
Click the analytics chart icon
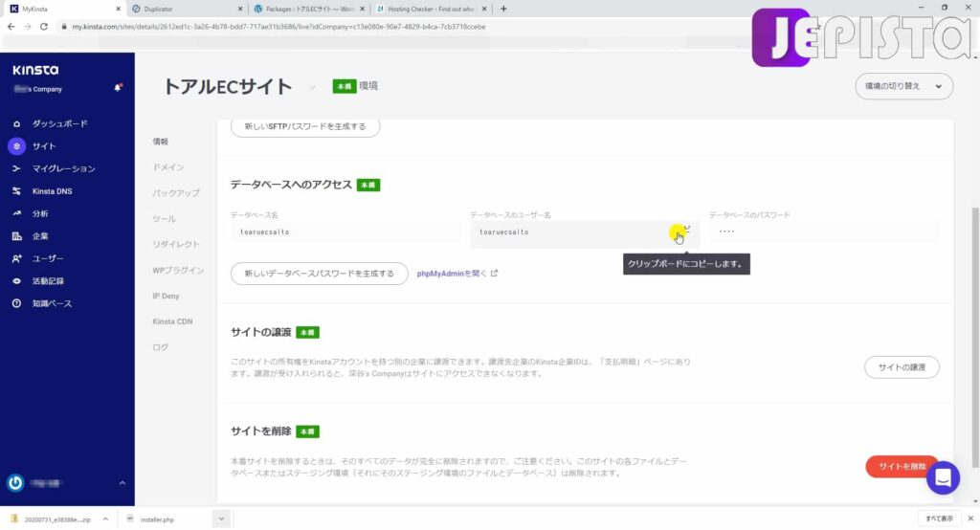(17, 213)
